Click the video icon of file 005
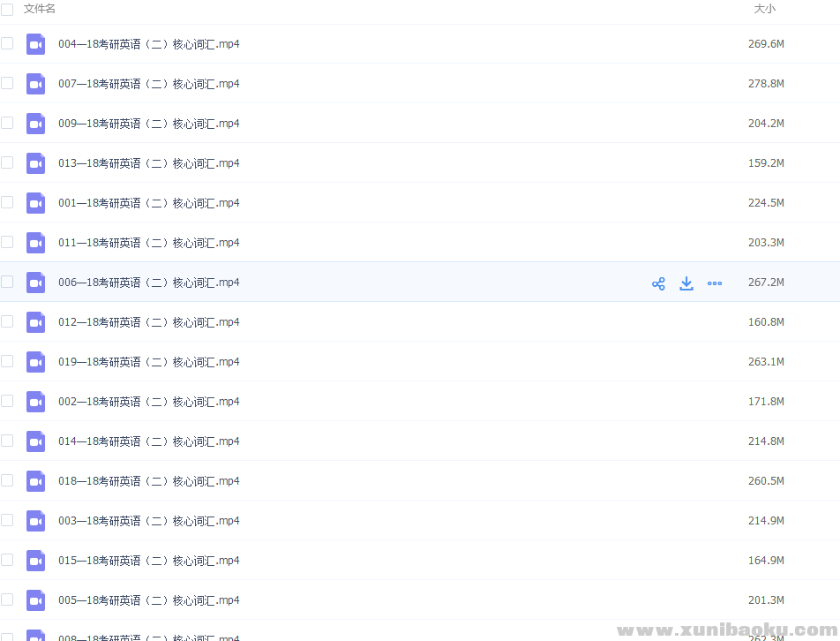The image size is (840, 641). coord(35,600)
